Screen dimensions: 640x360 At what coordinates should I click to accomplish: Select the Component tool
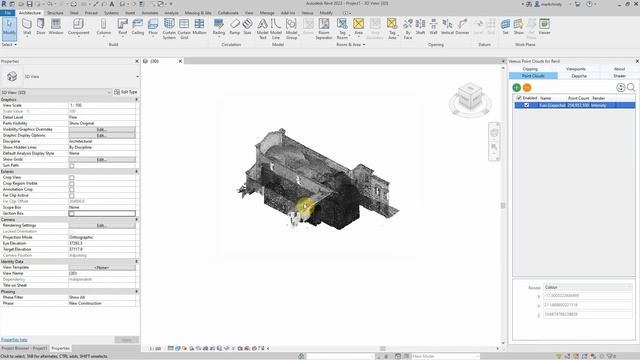pos(78,27)
